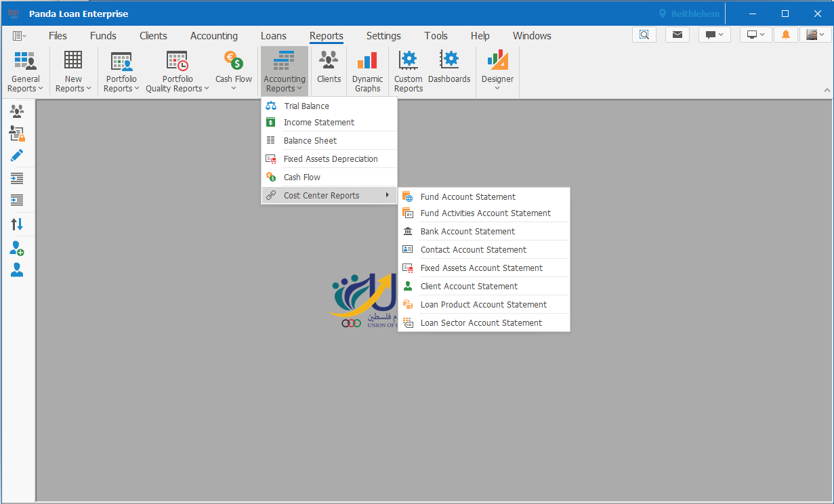Viewport: 834px width, 504px height.
Task: Open the Windows menu
Action: pos(532,36)
